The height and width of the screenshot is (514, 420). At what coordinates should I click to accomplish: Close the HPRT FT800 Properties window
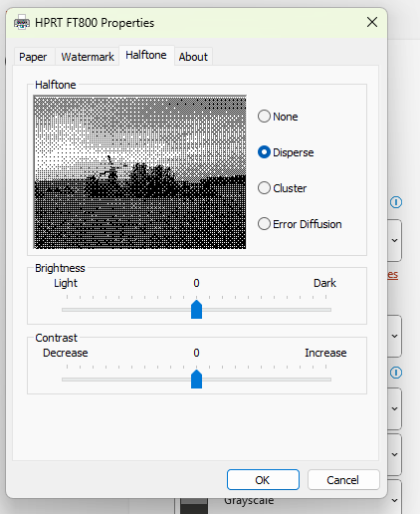[372, 23]
